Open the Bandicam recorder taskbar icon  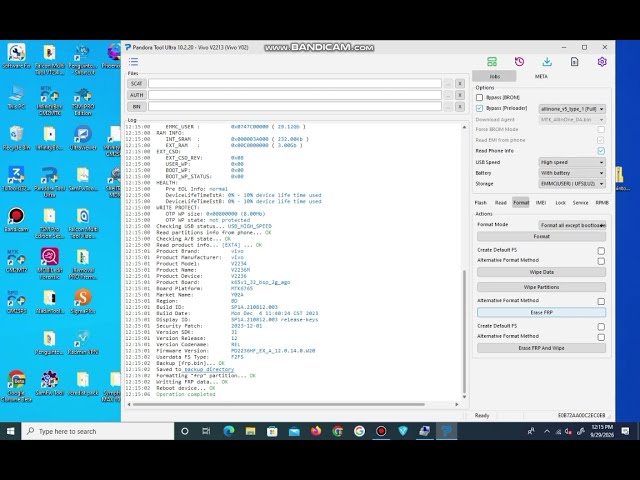(381, 431)
